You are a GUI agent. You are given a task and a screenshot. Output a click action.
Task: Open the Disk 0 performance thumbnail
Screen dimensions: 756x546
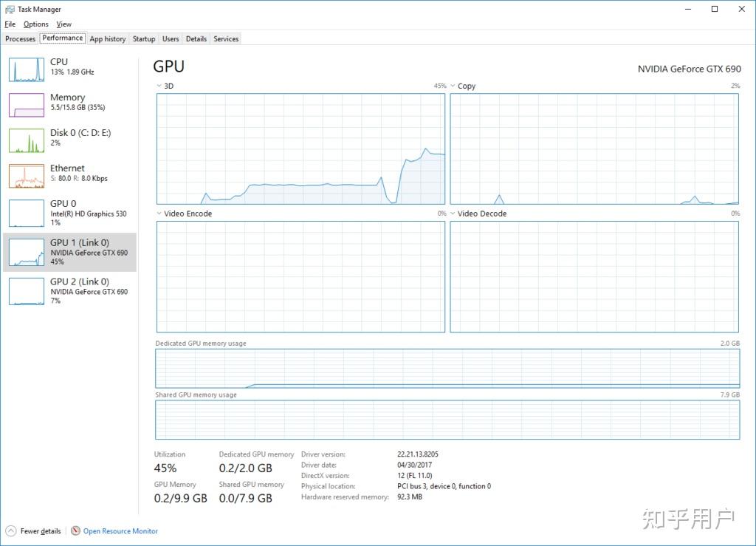point(27,140)
